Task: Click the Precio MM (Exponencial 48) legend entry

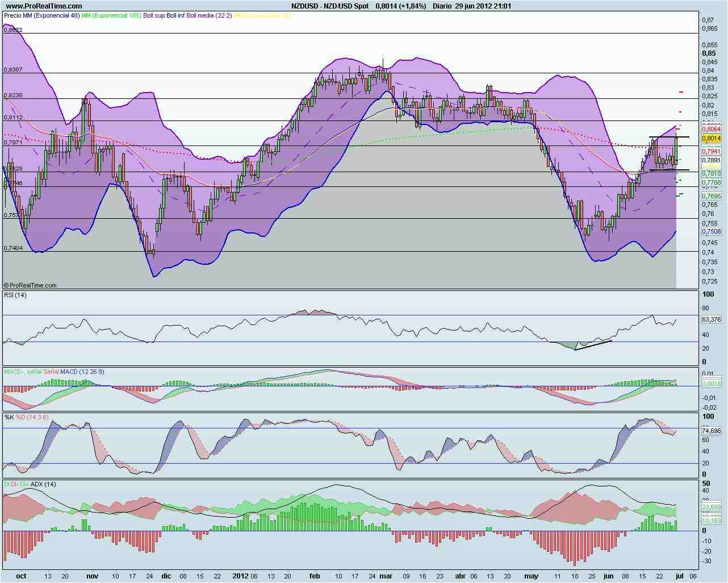Action: tap(41, 18)
